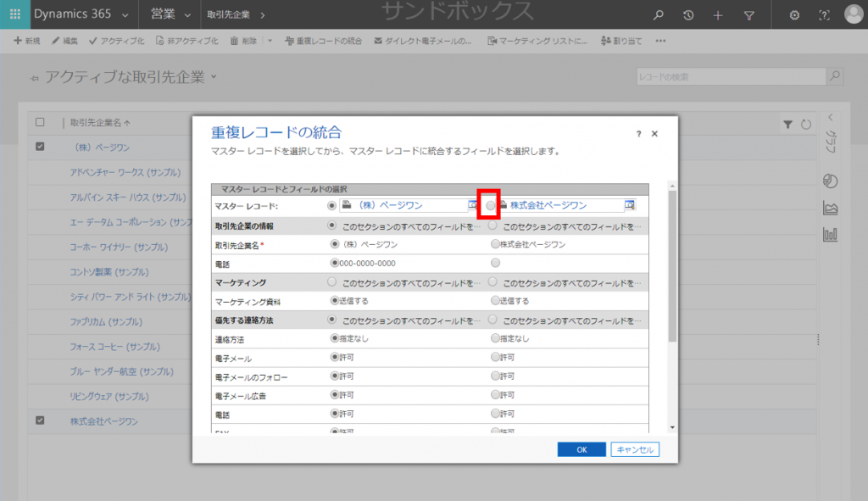Click the レコードの検索 input field
The width and height of the screenshot is (868, 501).
click(732, 76)
